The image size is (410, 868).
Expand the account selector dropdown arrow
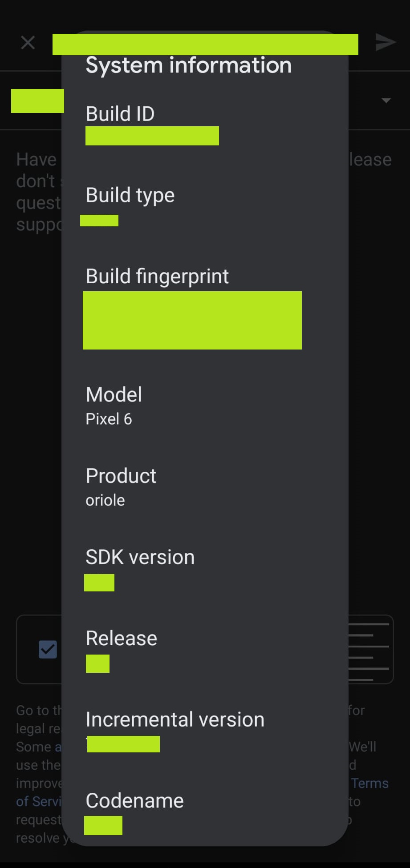(x=386, y=100)
